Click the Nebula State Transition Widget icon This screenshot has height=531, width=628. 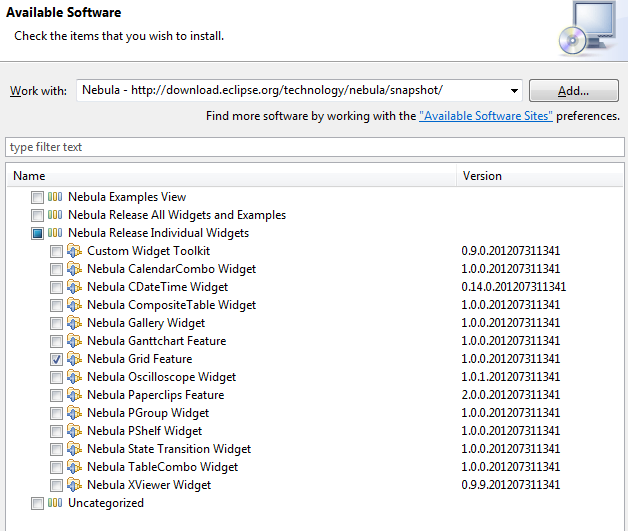click(x=74, y=449)
